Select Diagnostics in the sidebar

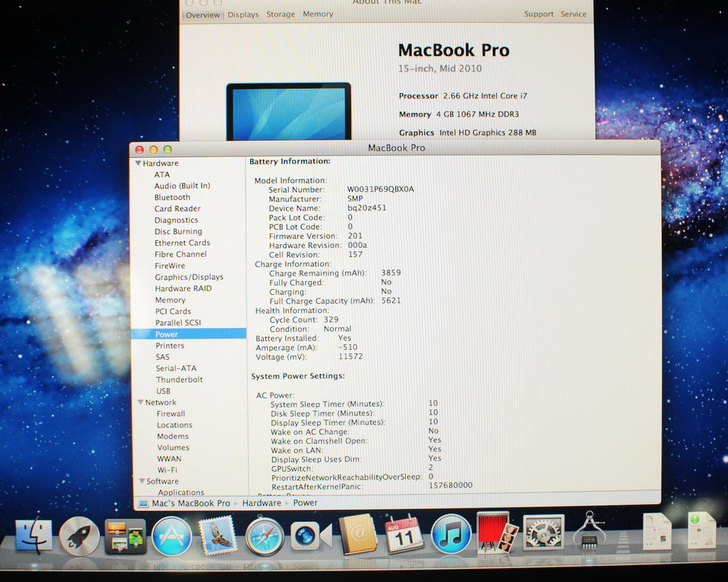[176, 220]
